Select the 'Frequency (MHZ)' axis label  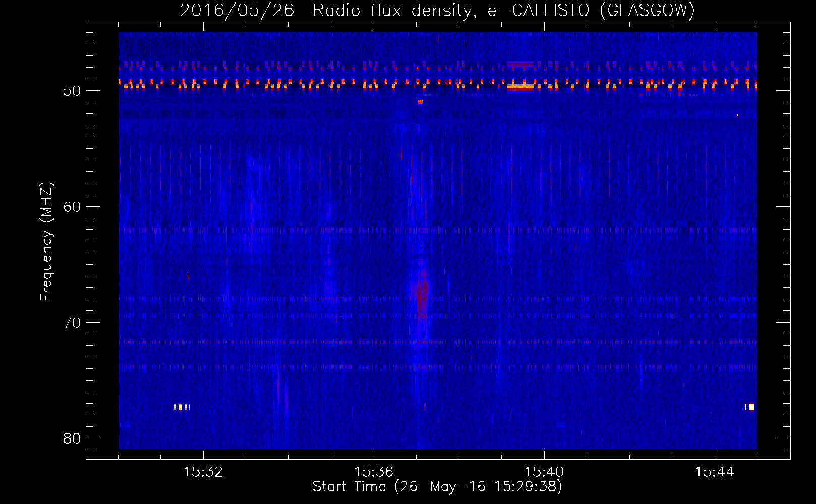click(x=46, y=242)
